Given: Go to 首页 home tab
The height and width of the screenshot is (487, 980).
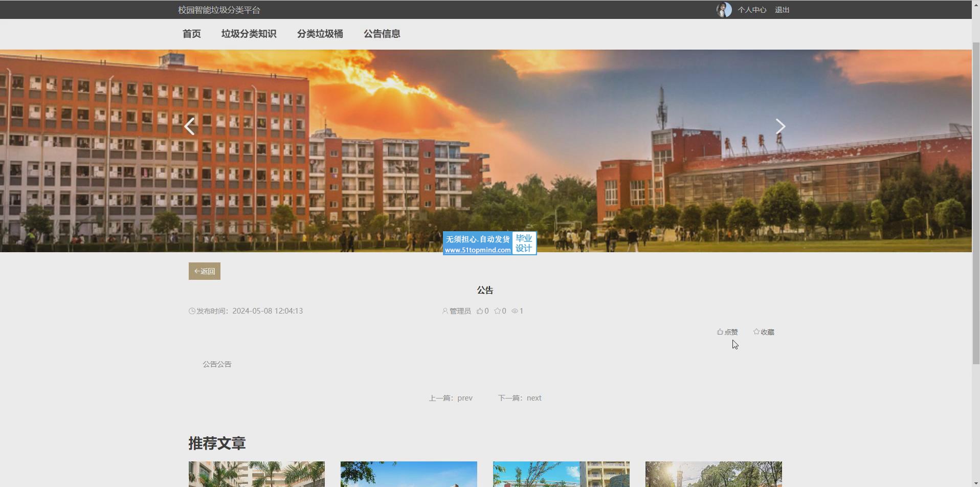Looking at the screenshot, I should coord(192,34).
